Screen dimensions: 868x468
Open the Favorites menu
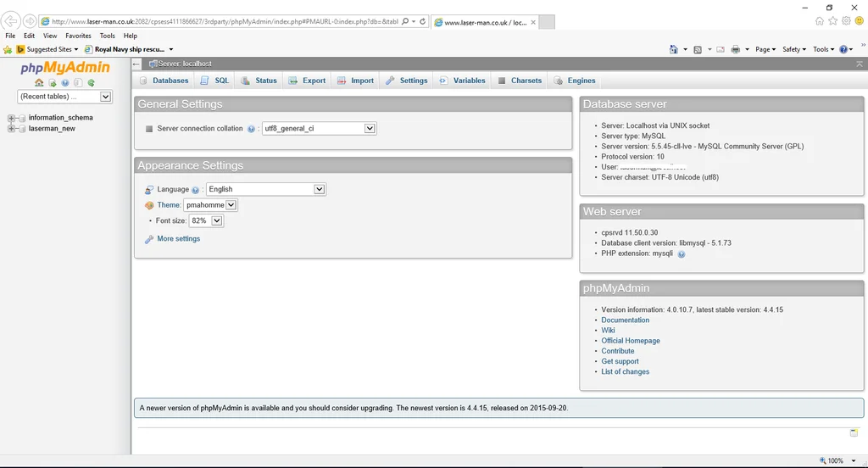pos(78,36)
